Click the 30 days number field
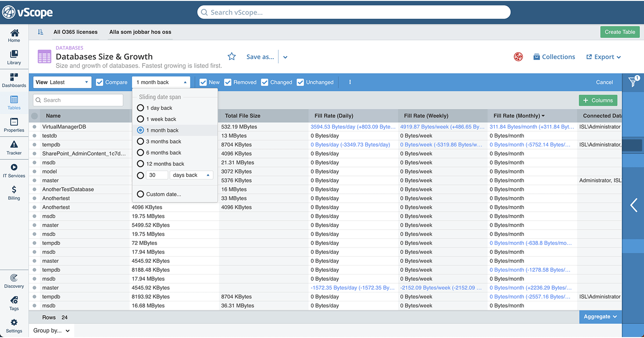Screen dimensions: 644x338 click(x=156, y=175)
